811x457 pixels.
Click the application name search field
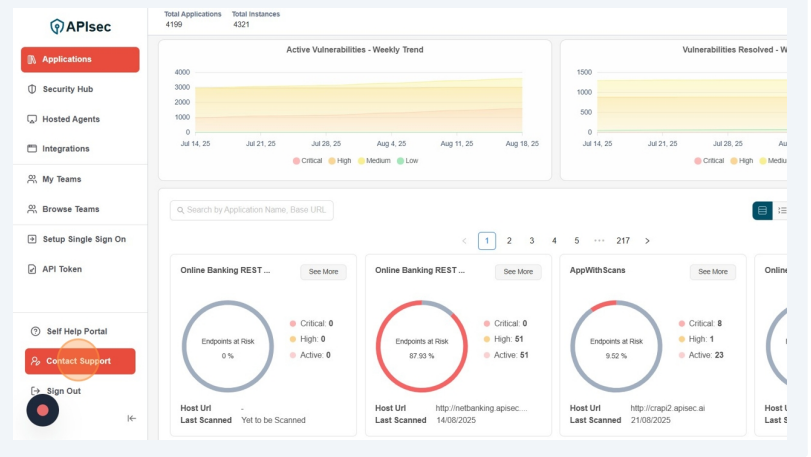252,210
